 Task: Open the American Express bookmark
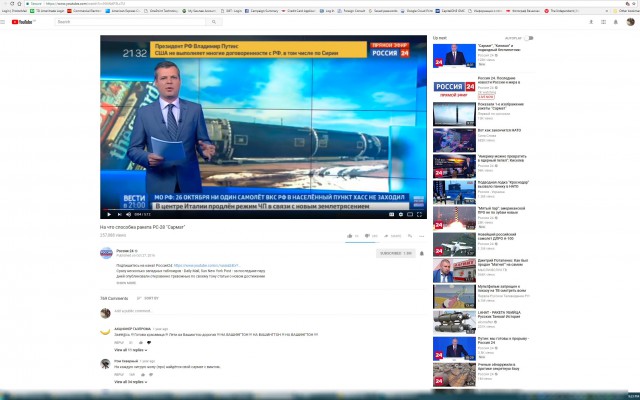tap(123, 11)
